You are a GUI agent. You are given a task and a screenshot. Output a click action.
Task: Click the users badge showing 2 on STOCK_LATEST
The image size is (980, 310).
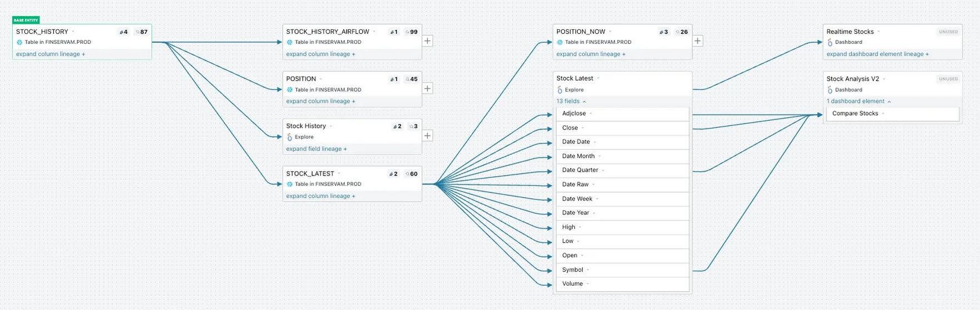point(393,174)
